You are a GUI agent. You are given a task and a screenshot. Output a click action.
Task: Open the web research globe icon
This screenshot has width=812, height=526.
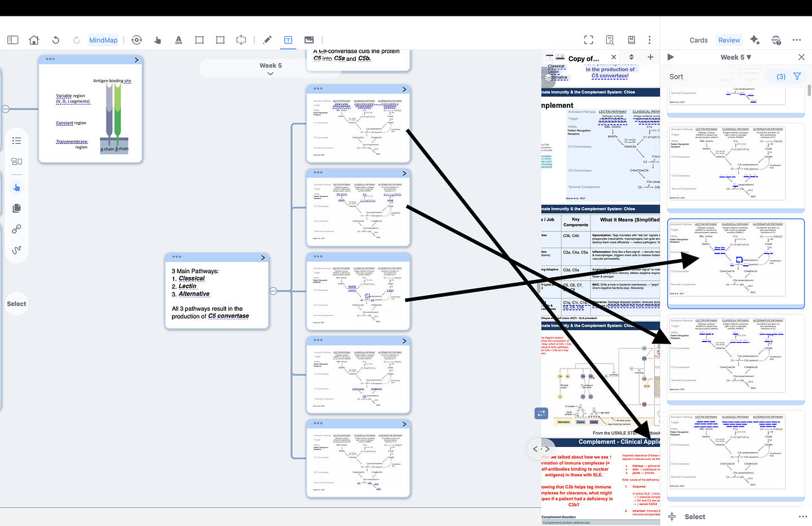[776, 40]
